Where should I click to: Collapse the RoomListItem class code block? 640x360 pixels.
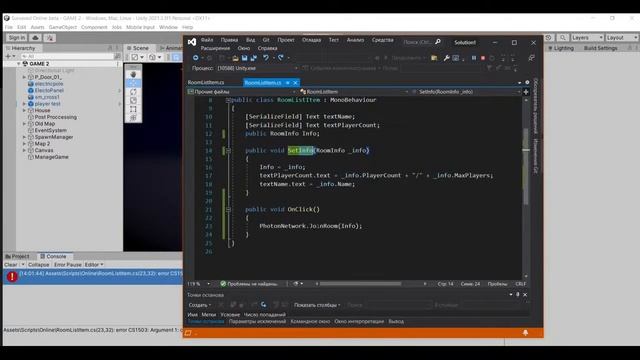pyautogui.click(x=228, y=100)
